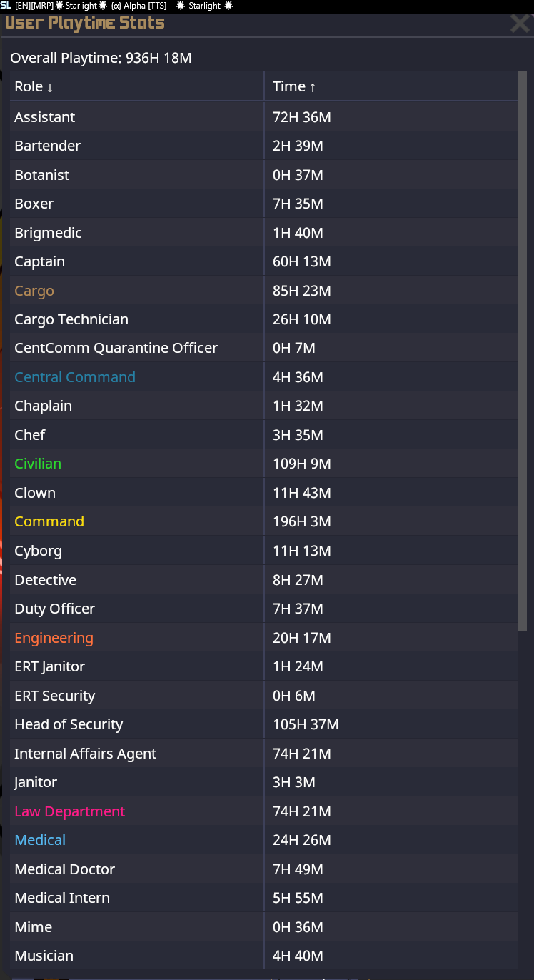Click the pink Law Department entry
Screen dimensions: 534x980
click(69, 811)
